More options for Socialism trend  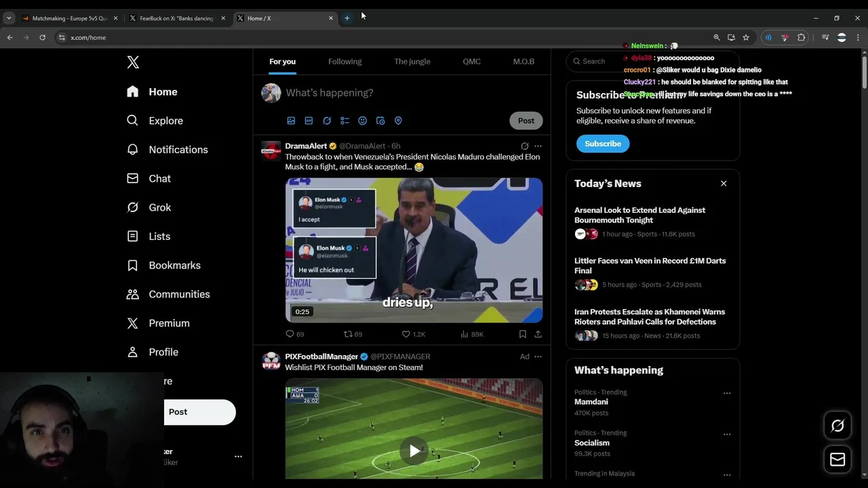coord(727,434)
